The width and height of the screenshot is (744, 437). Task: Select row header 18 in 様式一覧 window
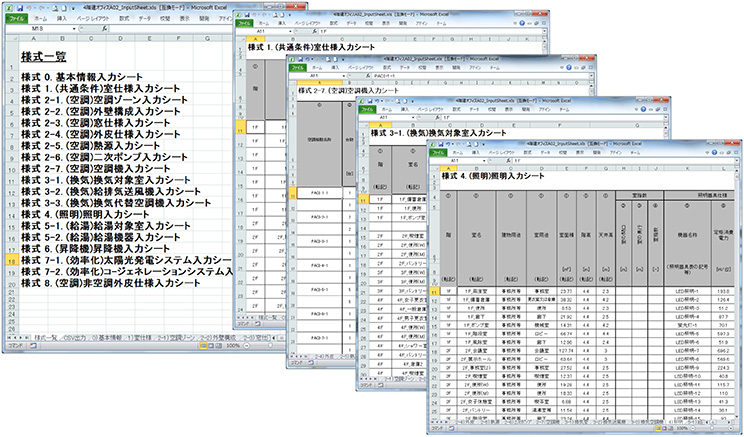point(12,260)
